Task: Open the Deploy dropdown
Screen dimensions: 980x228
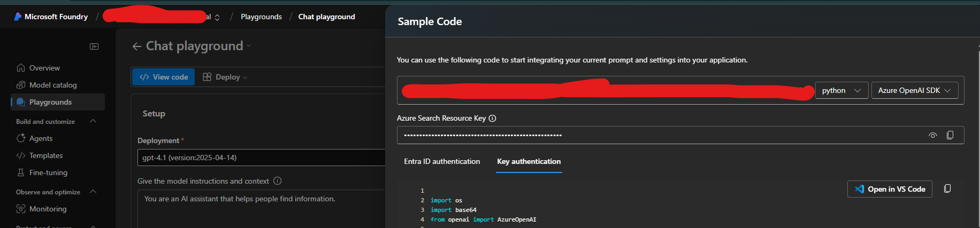Action: tap(225, 77)
